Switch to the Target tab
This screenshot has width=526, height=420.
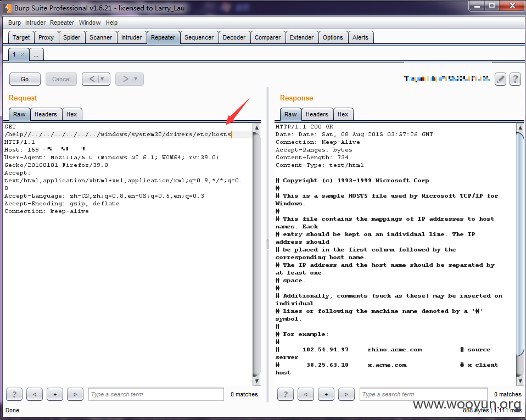point(21,37)
